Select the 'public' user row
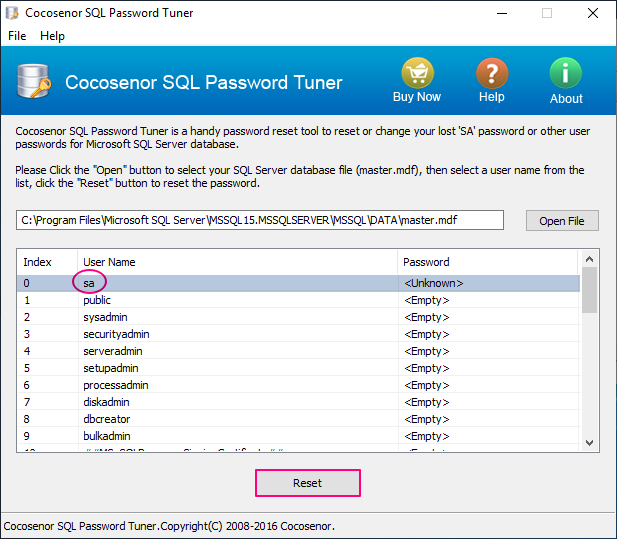 click(298, 300)
